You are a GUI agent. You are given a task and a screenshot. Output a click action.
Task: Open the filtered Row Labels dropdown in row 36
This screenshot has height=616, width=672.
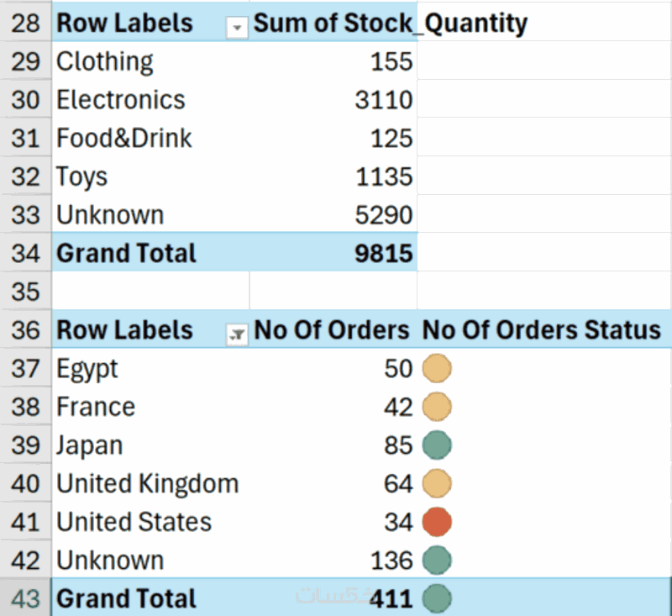coord(238,335)
